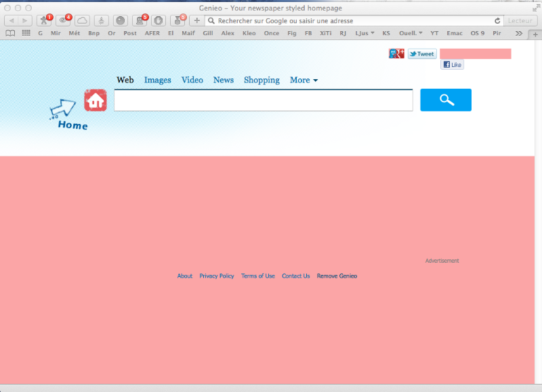This screenshot has width=542, height=392.
Task: Open the Kleo bookmark
Action: pos(249,33)
